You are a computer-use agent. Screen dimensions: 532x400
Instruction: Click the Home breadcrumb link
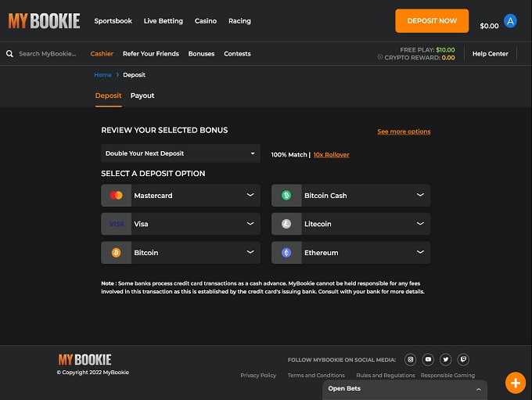pyautogui.click(x=102, y=74)
